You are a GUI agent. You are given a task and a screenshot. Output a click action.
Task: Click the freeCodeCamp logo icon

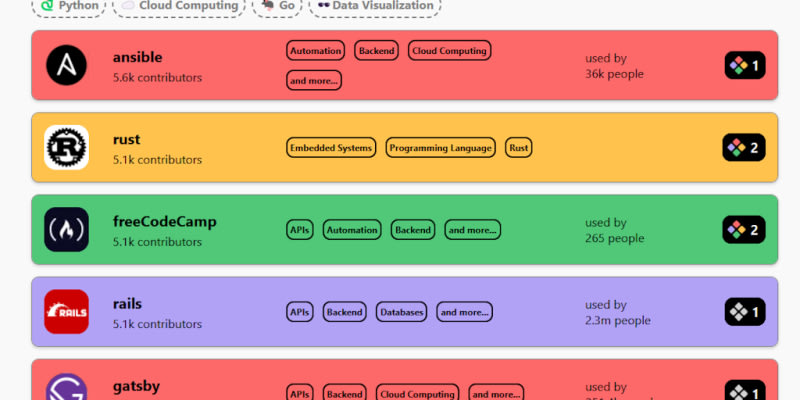pos(66,230)
